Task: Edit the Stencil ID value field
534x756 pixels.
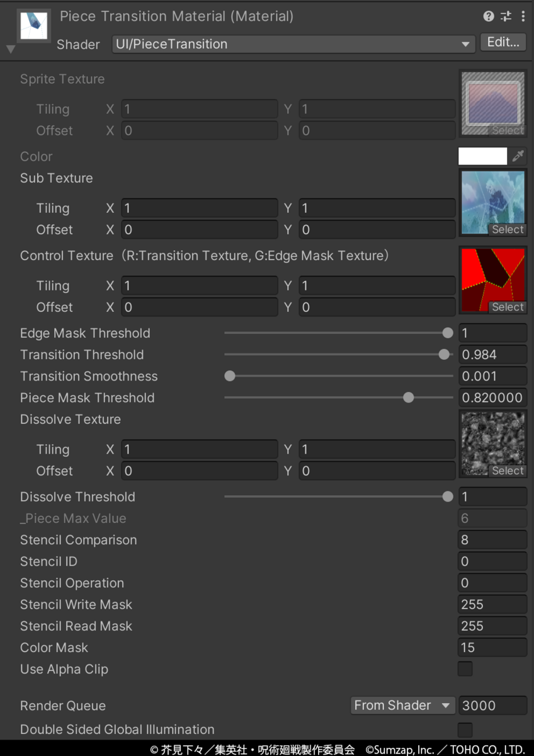Action: (492, 561)
